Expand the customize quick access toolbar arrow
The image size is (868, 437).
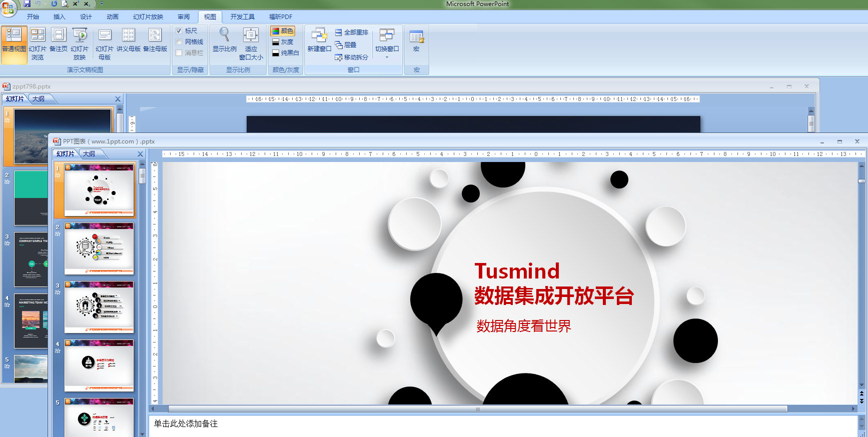tap(102, 3)
